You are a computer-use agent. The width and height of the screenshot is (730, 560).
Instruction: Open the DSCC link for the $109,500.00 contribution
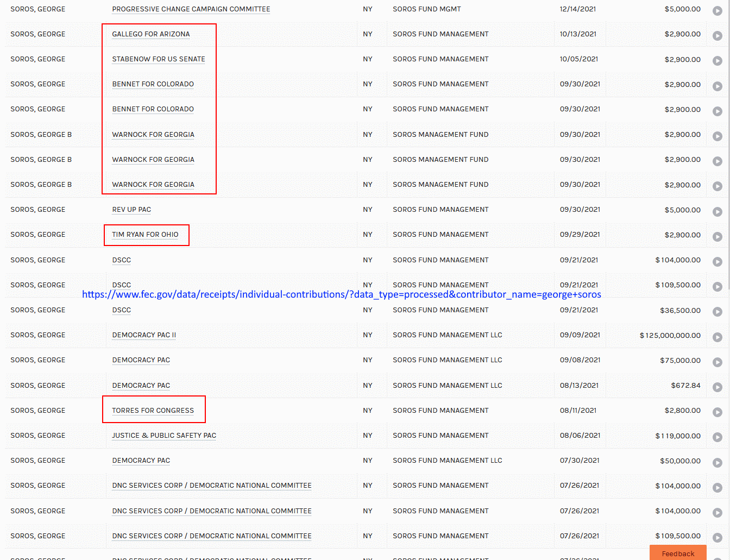click(122, 285)
